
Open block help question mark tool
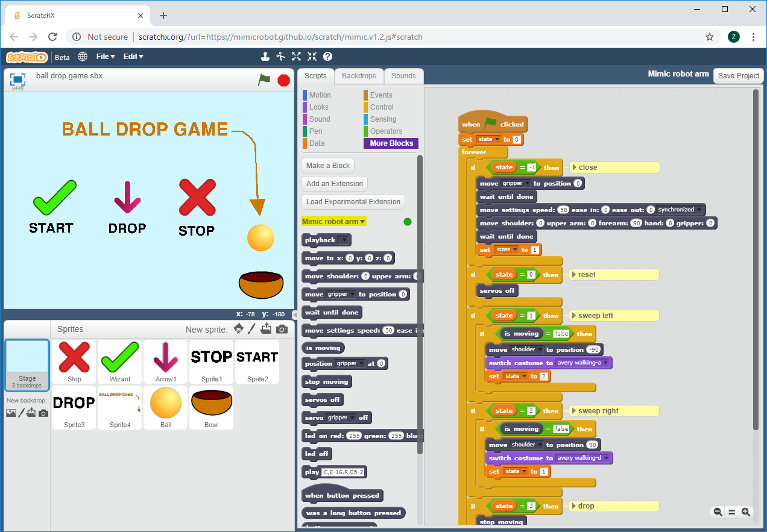click(327, 57)
